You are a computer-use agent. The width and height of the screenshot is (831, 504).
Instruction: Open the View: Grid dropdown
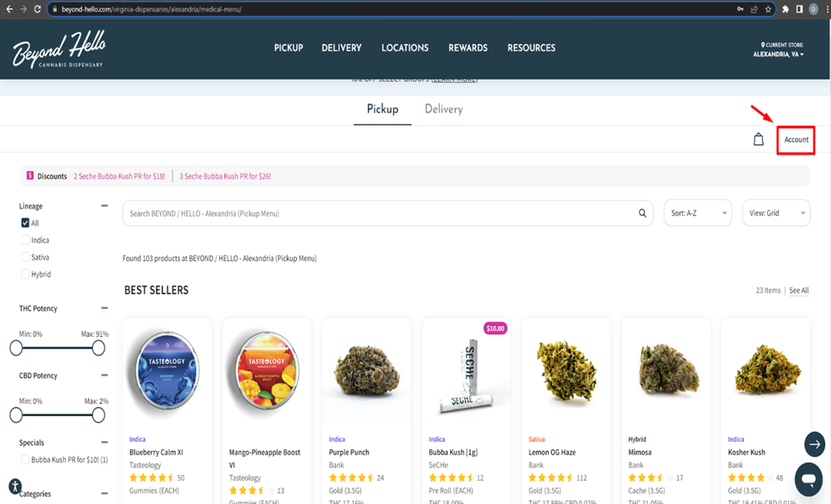point(775,213)
